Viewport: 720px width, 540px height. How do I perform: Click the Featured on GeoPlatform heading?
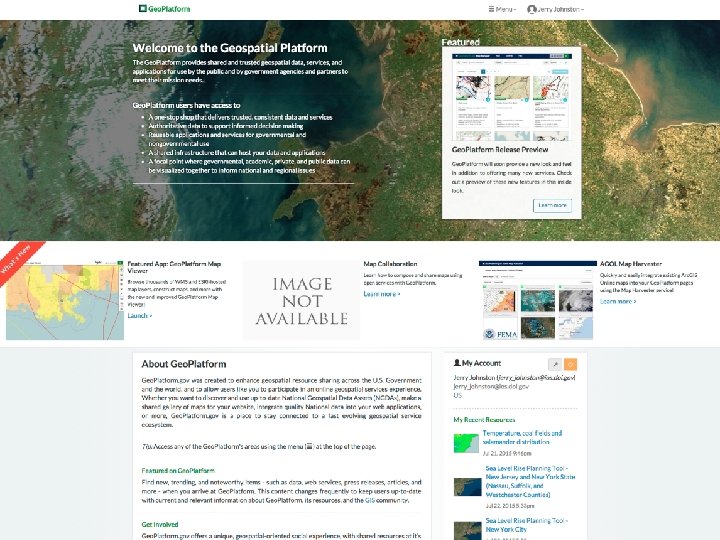tap(178, 471)
